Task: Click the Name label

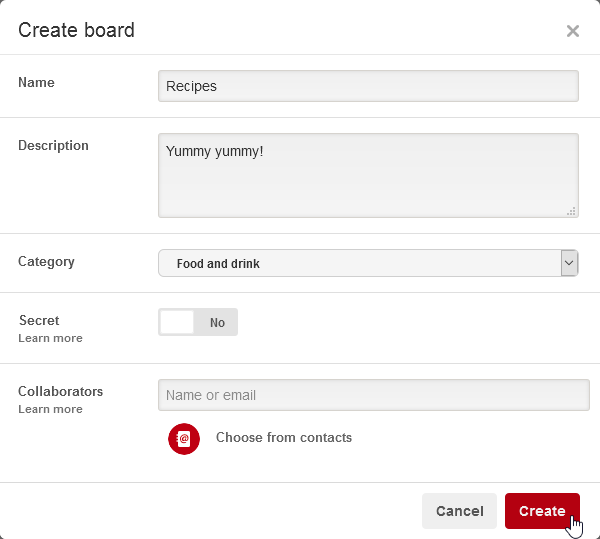Action: [37, 83]
